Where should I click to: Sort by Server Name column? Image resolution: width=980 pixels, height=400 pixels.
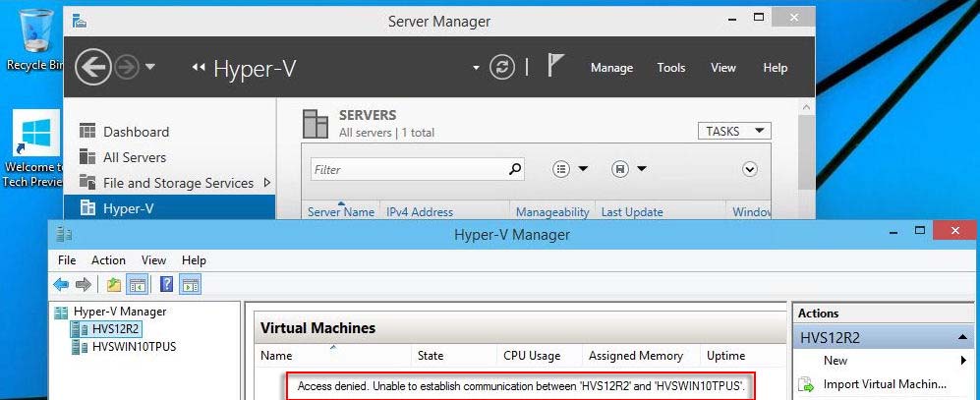[x=341, y=212]
